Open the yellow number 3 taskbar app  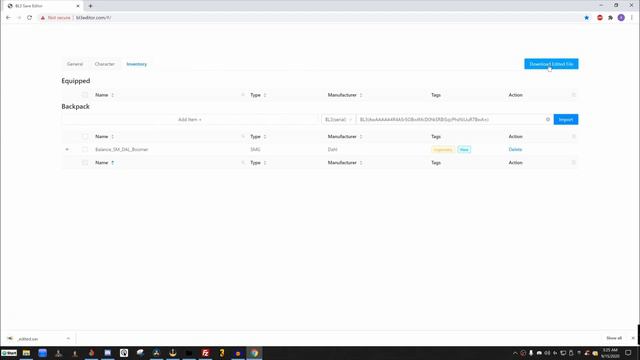222,353
